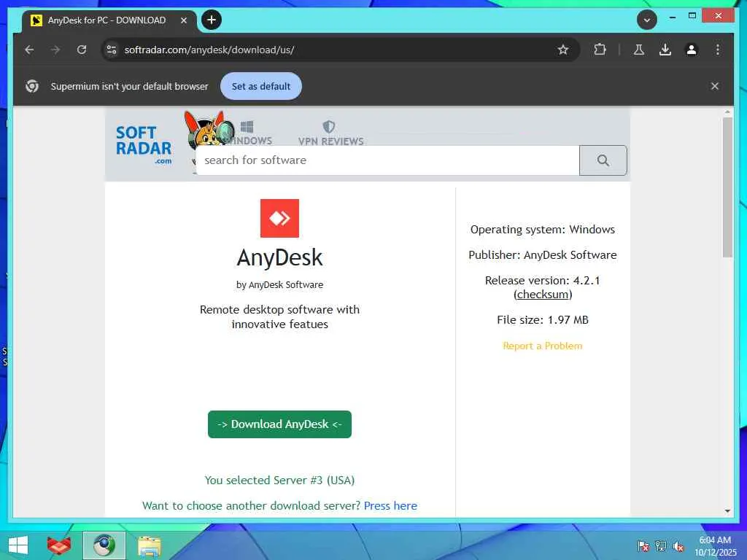Reload the current page

pyautogui.click(x=82, y=50)
